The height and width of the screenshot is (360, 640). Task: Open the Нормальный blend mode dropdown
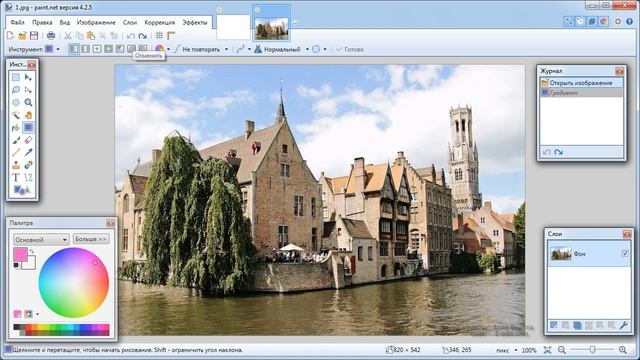point(282,49)
